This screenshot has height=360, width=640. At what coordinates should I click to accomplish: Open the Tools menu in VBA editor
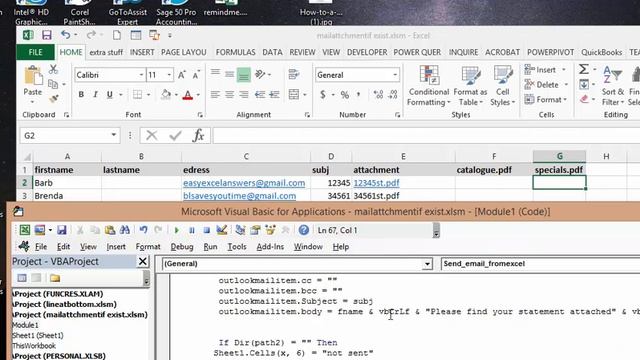click(237, 247)
